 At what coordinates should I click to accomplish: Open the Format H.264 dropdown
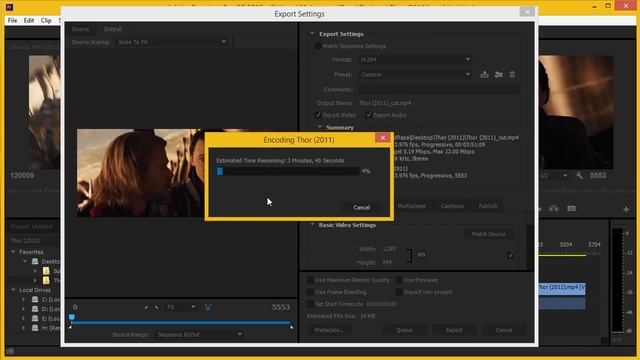point(415,60)
